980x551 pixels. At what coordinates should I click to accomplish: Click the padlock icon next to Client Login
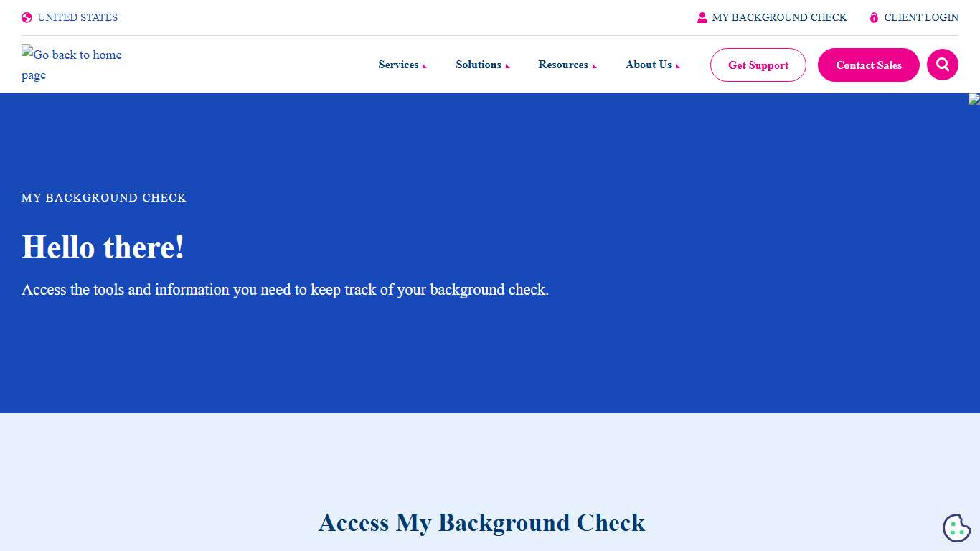[874, 17]
